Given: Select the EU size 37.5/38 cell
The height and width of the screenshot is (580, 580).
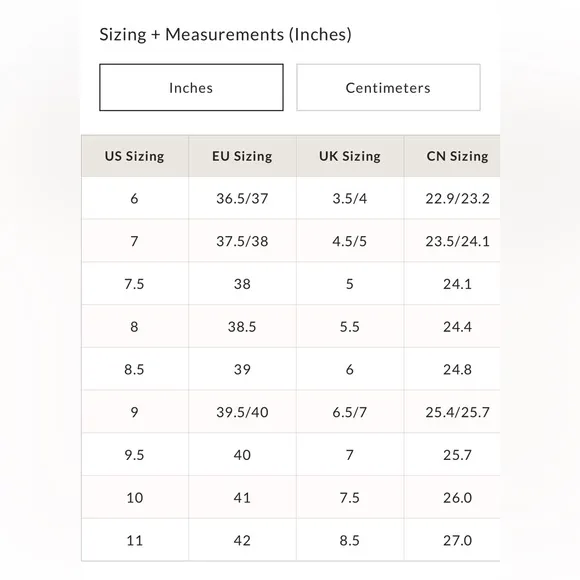Looking at the screenshot, I should [x=242, y=241].
